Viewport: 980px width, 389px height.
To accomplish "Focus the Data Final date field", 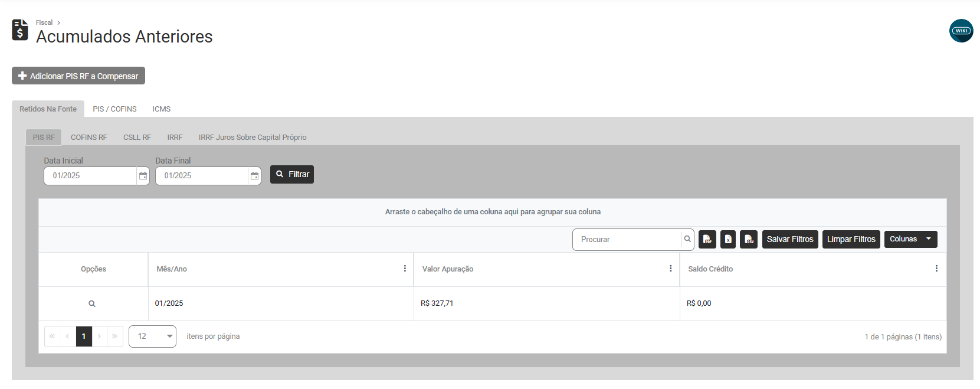I will [202, 176].
